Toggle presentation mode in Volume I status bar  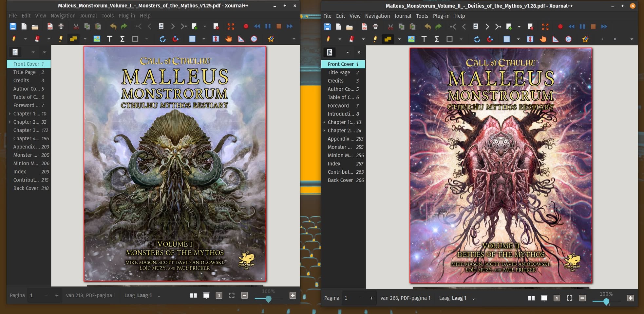pos(206,295)
